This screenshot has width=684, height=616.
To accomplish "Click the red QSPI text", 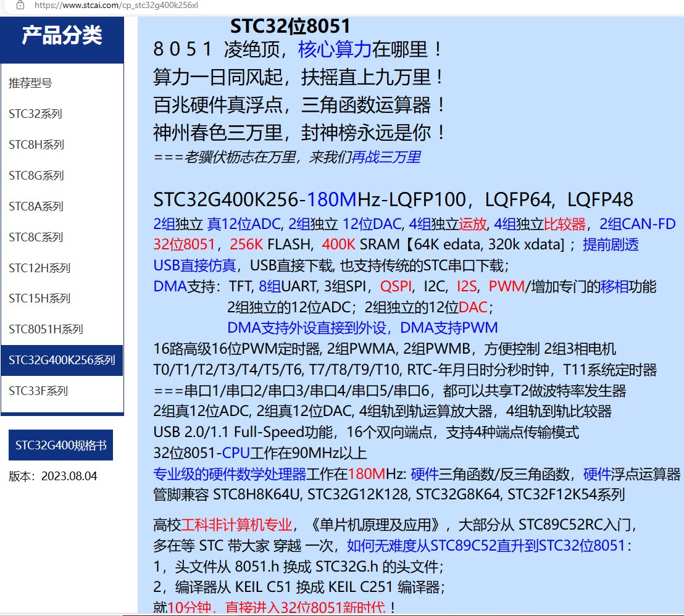I will point(396,286).
